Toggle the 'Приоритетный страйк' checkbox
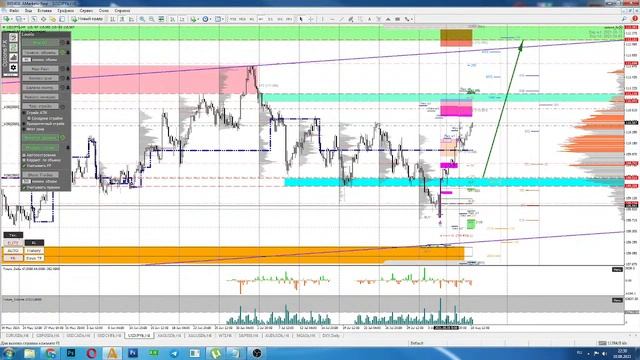The image size is (640, 360). click(x=24, y=124)
